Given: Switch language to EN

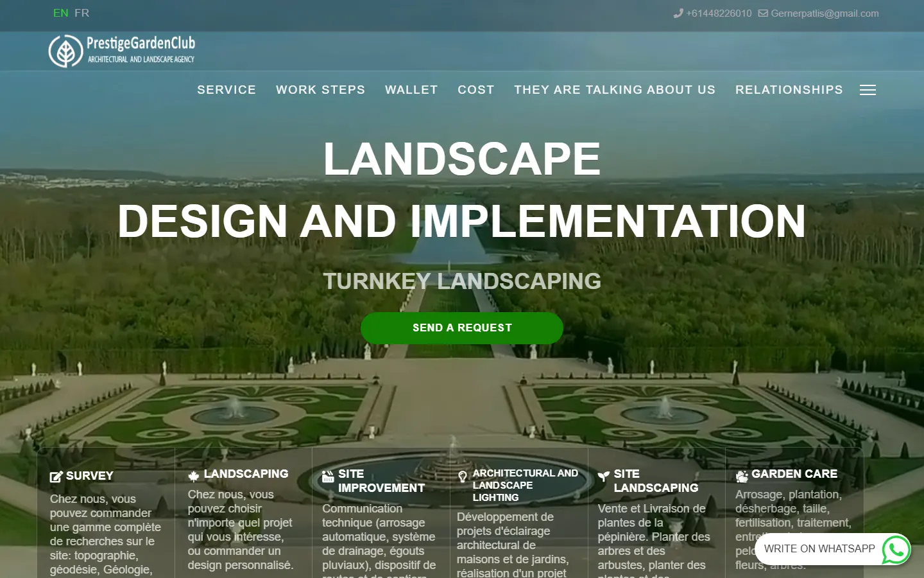Looking at the screenshot, I should [x=60, y=13].
